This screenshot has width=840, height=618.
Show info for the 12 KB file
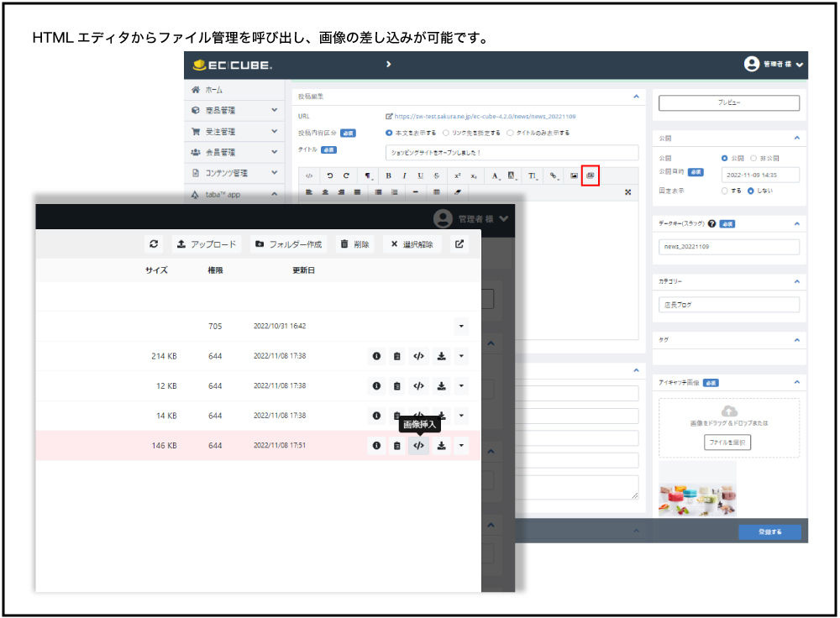coord(376,386)
